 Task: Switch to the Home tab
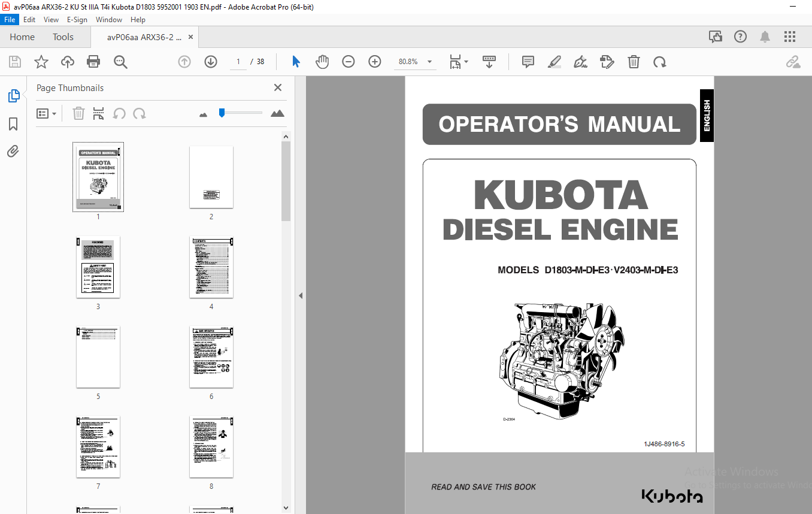(22, 37)
